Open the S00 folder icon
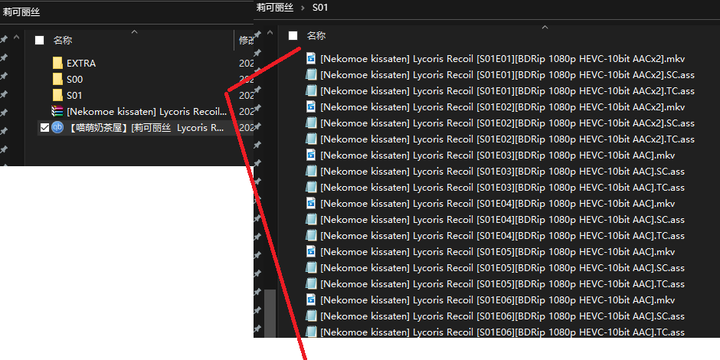This screenshot has width=720, height=360. [57, 79]
